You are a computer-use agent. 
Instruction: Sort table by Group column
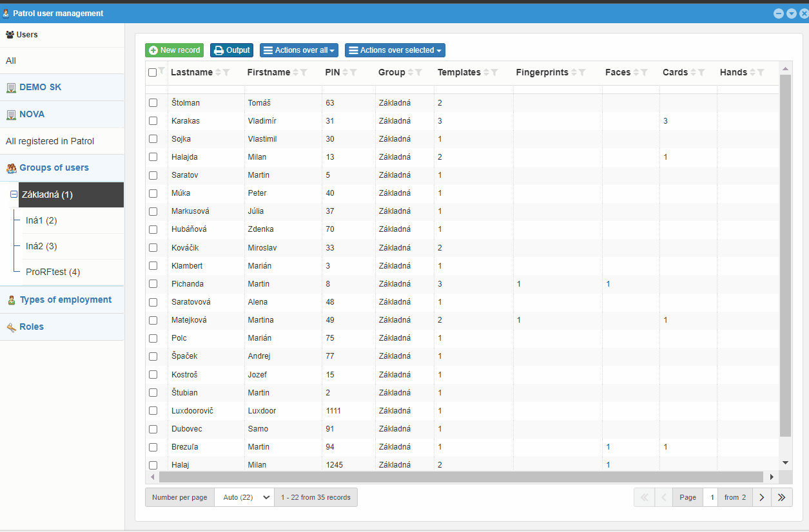tap(410, 73)
